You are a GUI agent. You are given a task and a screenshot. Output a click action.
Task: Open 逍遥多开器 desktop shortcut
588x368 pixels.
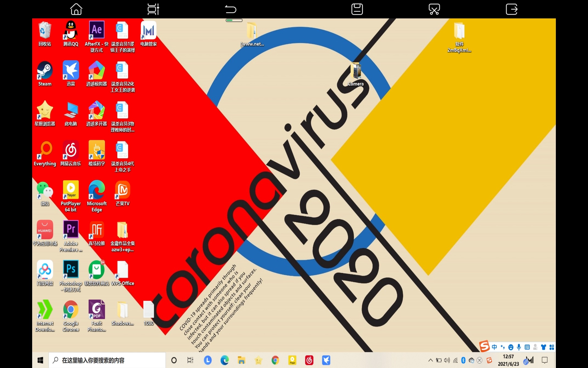[x=96, y=110]
